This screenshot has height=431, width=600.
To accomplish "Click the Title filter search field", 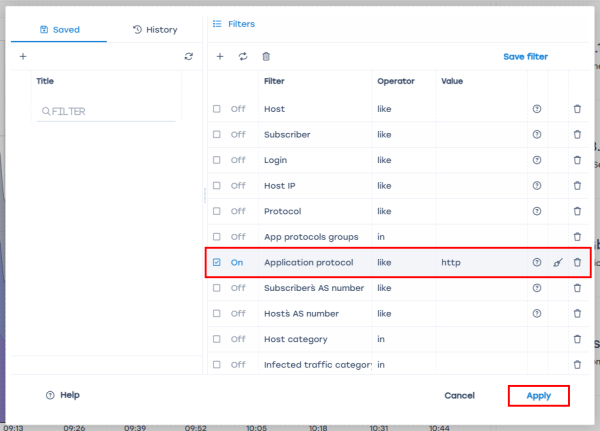I will [x=110, y=111].
